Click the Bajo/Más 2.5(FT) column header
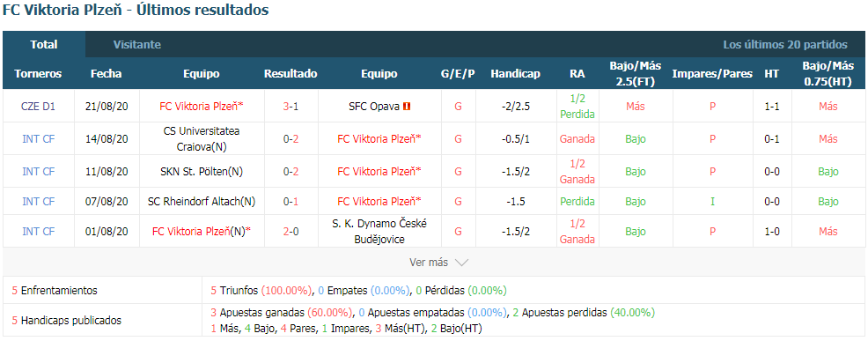The width and height of the screenshot is (868, 341). (x=636, y=74)
